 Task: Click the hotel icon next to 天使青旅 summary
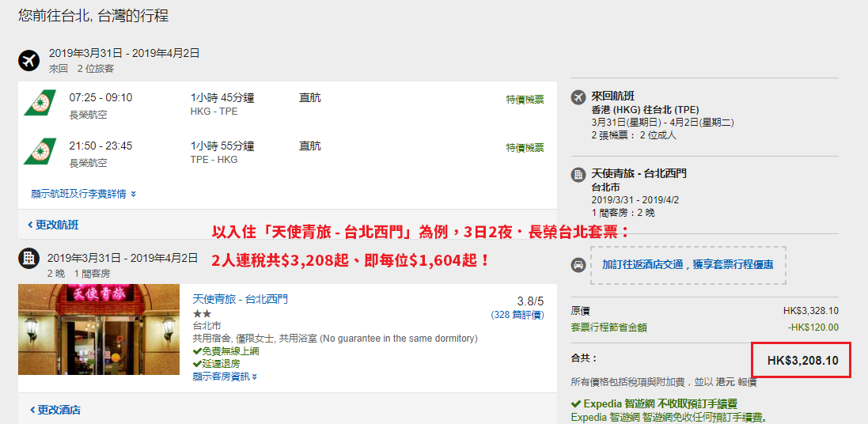(x=578, y=175)
